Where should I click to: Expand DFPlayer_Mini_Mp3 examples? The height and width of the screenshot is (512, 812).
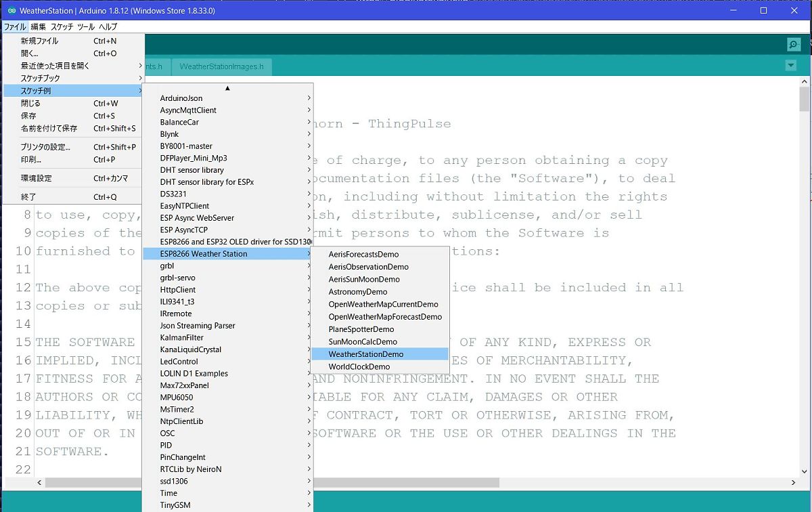(227, 158)
